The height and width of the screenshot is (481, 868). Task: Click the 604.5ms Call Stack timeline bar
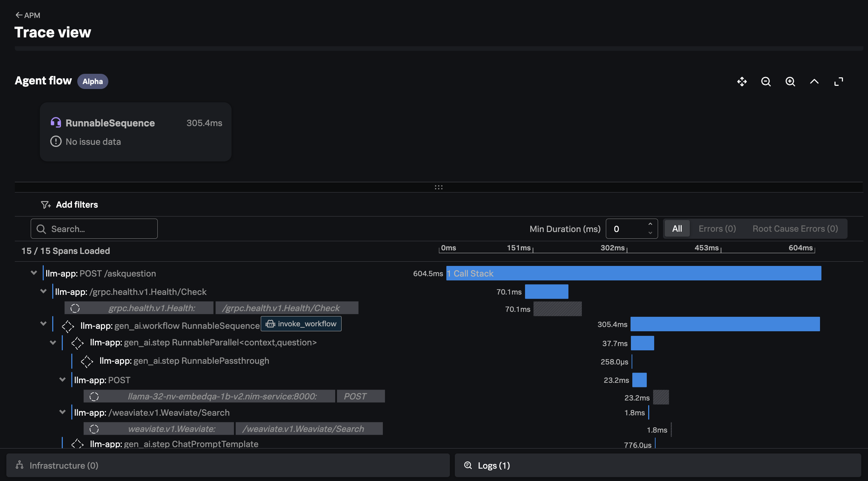(633, 273)
